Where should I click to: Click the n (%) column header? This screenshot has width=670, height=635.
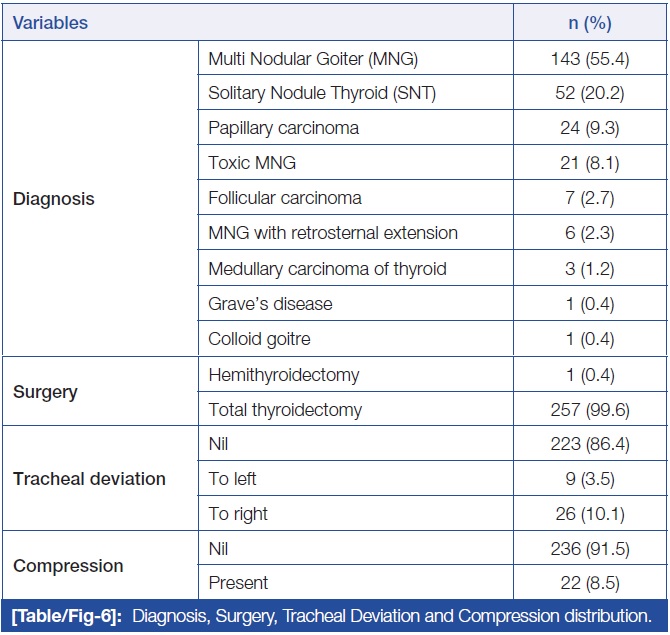[x=590, y=22]
